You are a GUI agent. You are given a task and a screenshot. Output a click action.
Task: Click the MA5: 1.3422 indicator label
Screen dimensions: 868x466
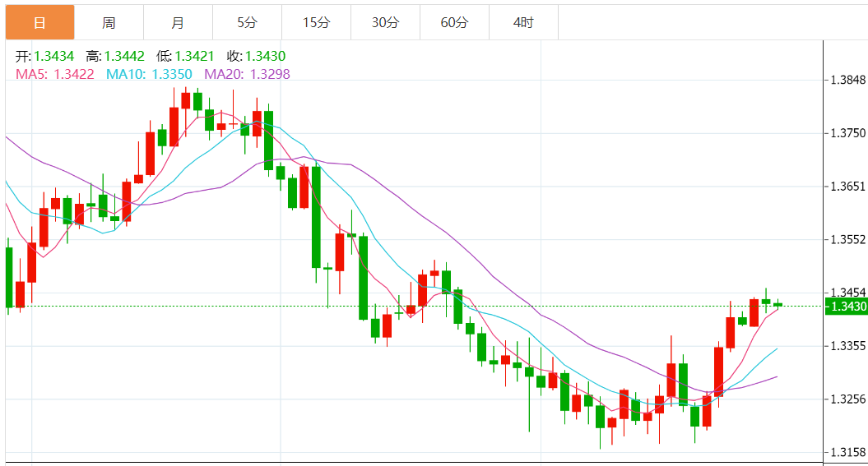(55, 74)
